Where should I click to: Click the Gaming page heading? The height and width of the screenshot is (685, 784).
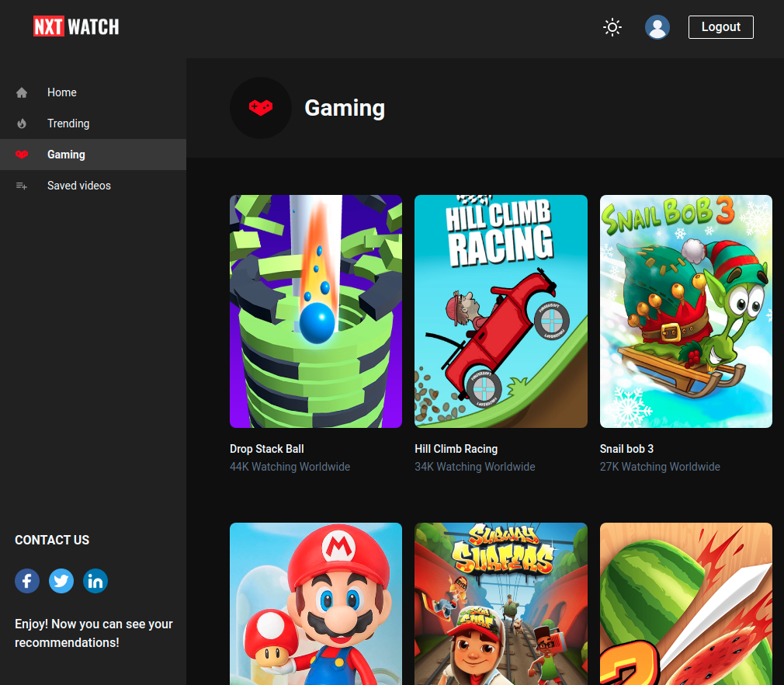(x=345, y=108)
